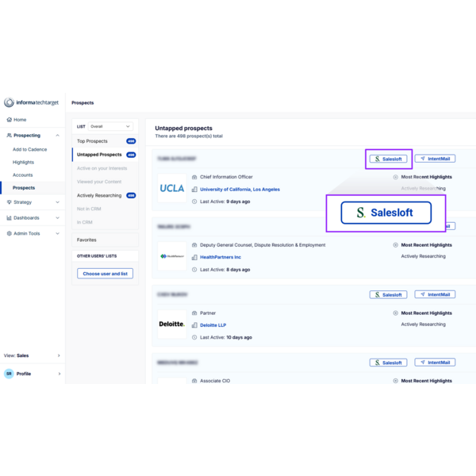Expand the Strategy menu chevron
476x476 pixels.
[57, 202]
